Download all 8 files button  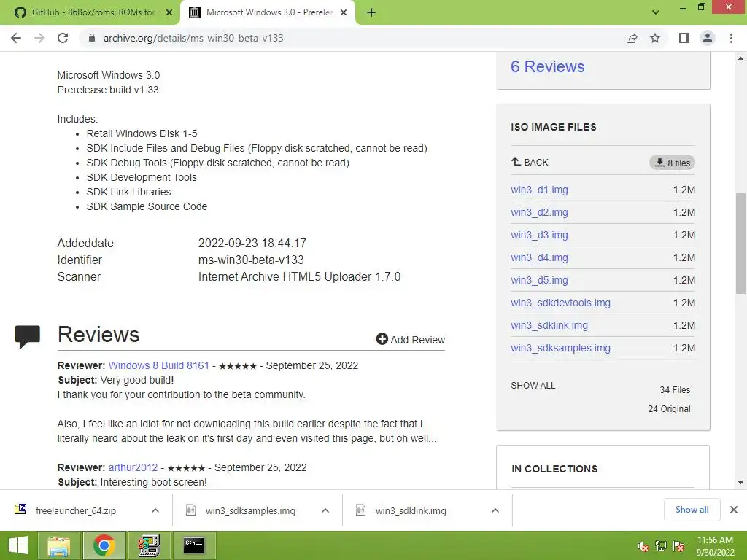click(x=672, y=163)
